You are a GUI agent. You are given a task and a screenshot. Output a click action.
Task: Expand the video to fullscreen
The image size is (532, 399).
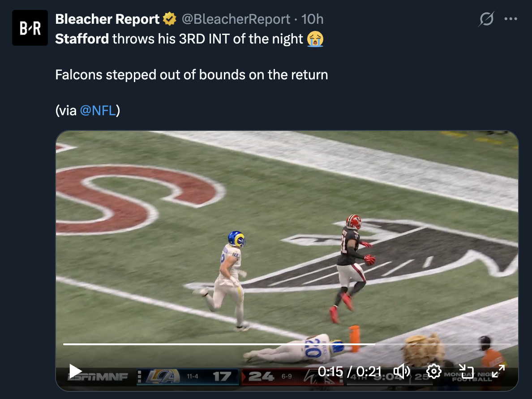coord(498,372)
